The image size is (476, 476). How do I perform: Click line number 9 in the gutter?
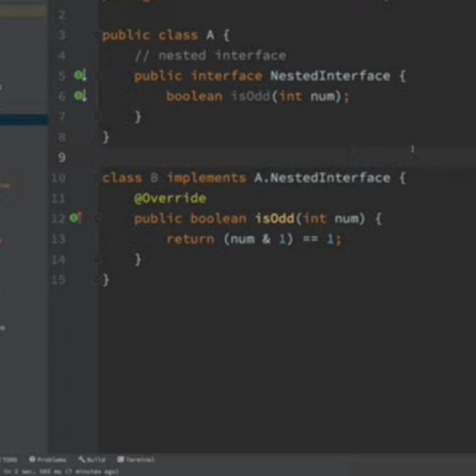(x=62, y=157)
